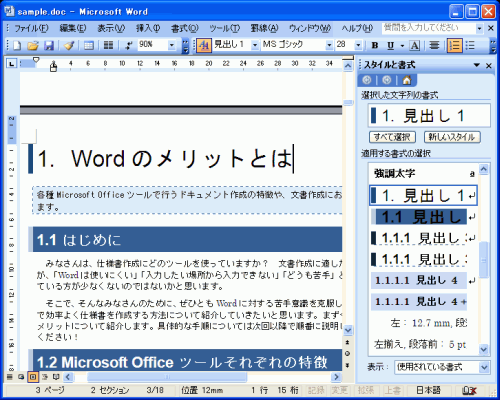Toggle the numbered list icon
500x400 pixels.
tap(455, 45)
